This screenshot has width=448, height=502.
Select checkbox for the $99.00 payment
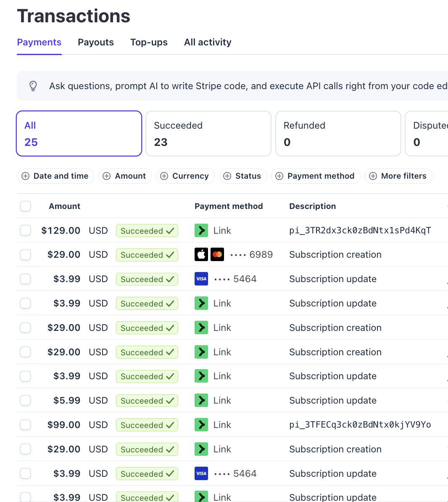(x=26, y=425)
